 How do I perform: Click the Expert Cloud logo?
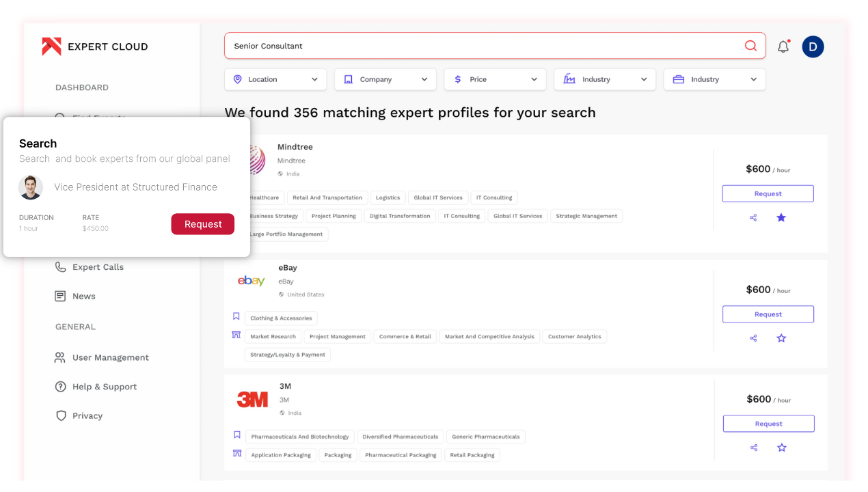click(95, 46)
